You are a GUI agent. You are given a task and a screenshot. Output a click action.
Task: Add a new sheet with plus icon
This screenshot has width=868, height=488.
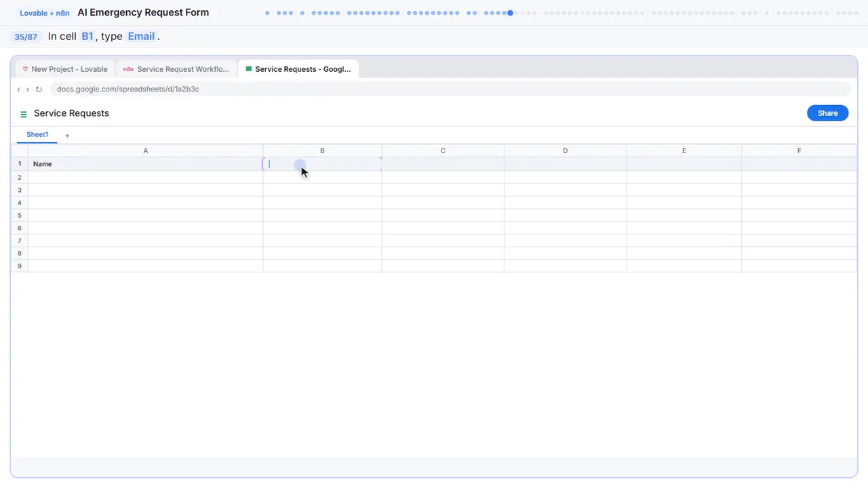click(67, 136)
